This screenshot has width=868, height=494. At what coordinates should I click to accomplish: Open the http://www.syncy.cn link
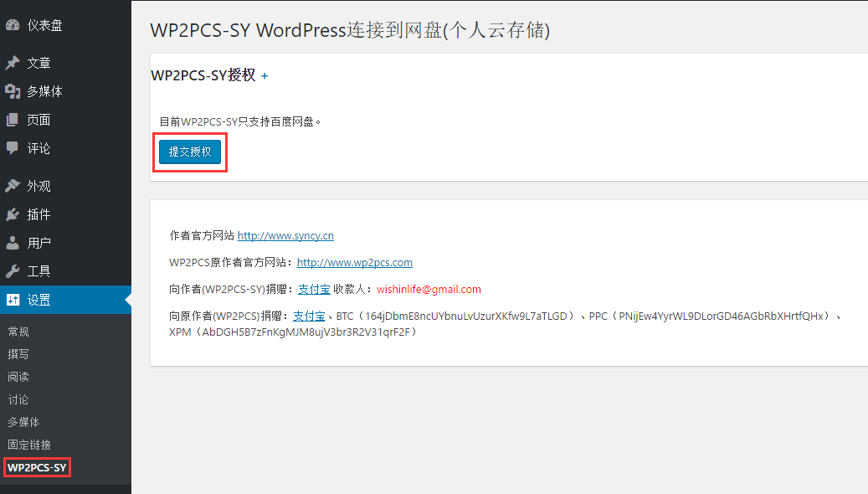pos(285,235)
